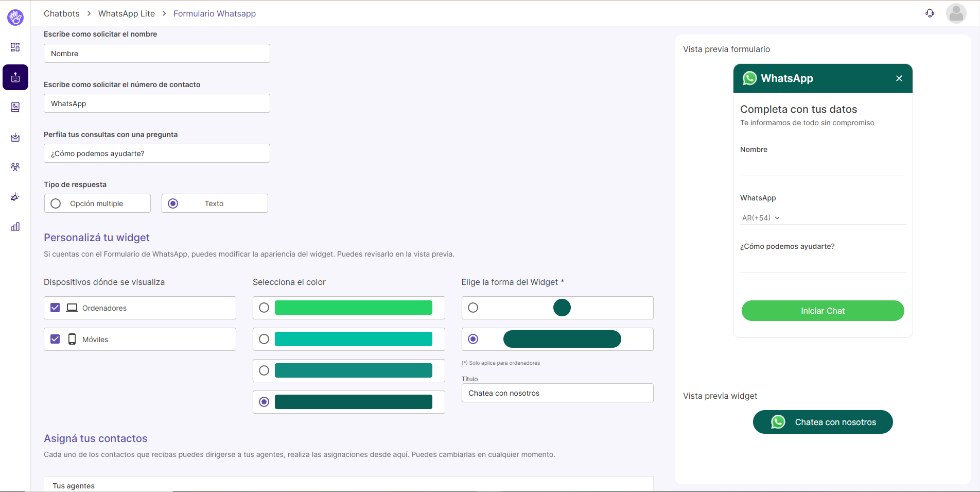Open the contacts phonebook sidebar icon
Viewport: 980px width, 492px height.
click(15, 107)
